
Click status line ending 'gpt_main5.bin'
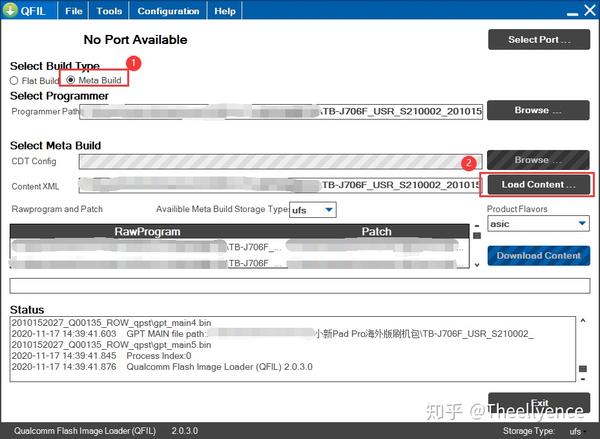[111, 345]
